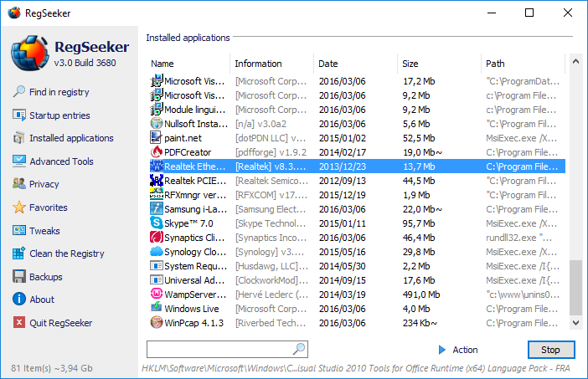Click the Samsung i-La... application icon

(156, 209)
